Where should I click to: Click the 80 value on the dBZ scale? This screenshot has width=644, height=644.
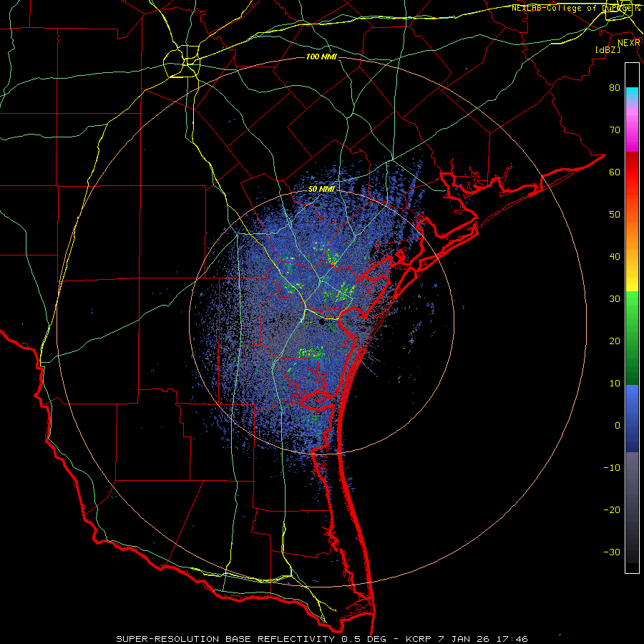615,87
